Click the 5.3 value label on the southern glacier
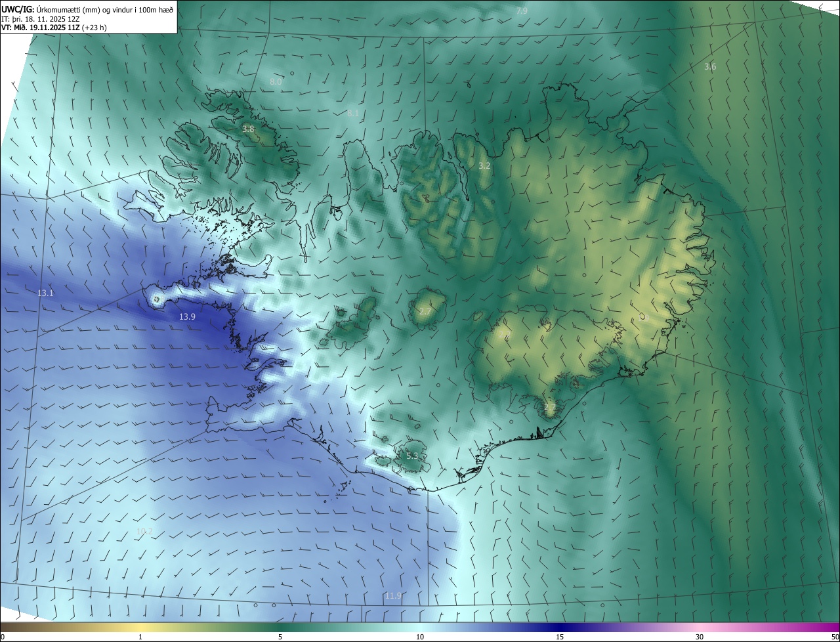The width and height of the screenshot is (840, 642). coord(412,456)
